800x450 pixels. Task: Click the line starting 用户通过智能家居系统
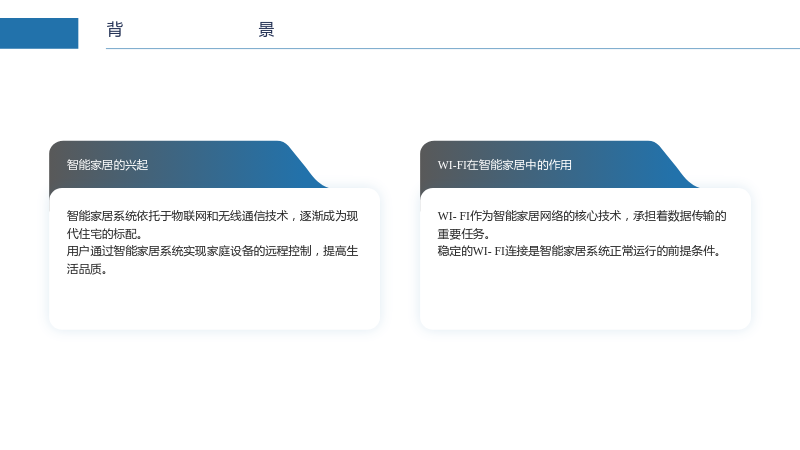212,251
